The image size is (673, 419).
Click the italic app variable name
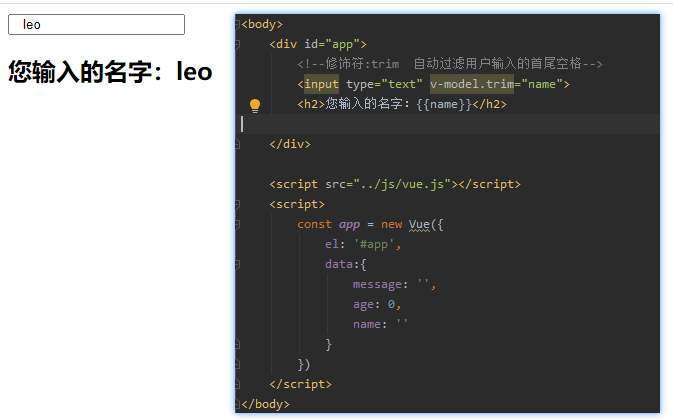click(349, 225)
